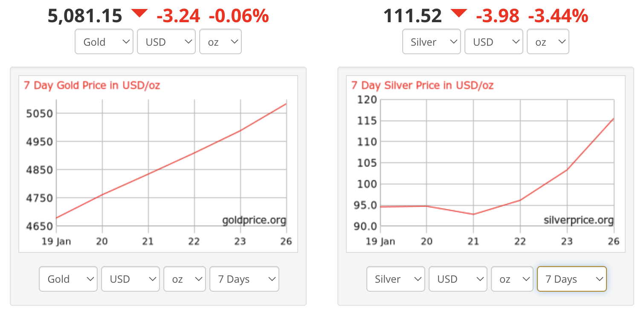
Task: Visit the goldprice.org link
Action: [254, 220]
